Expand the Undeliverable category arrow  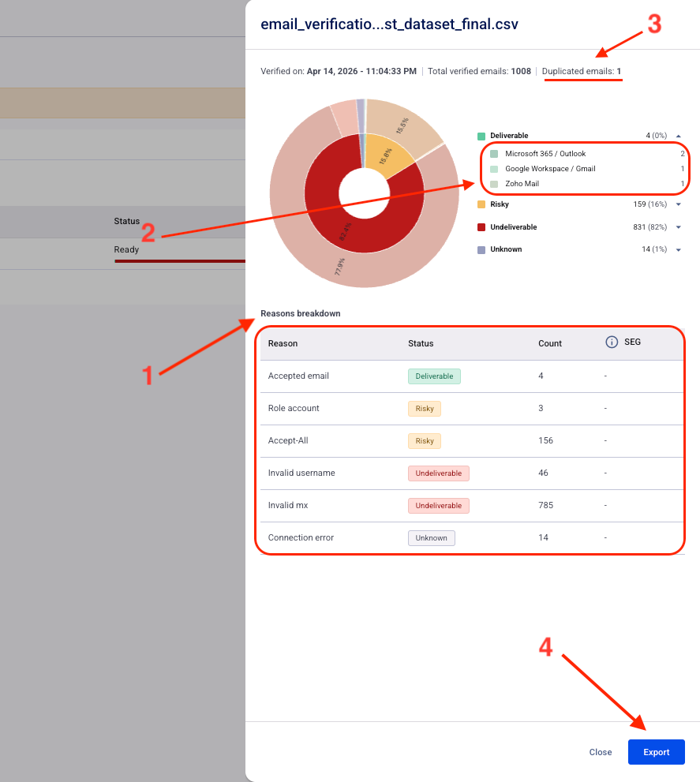[679, 227]
